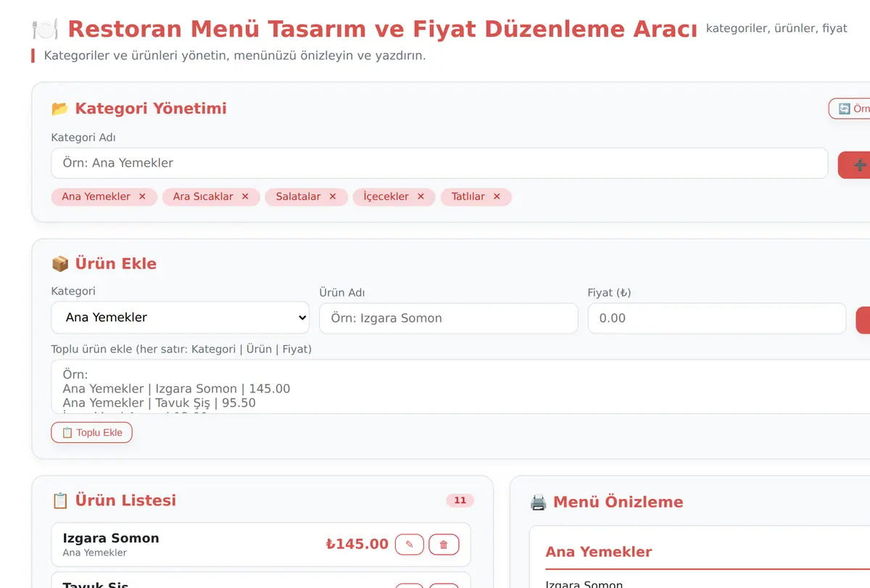The width and height of the screenshot is (870, 588).
Task: Click the product count badge 11
Action: pyautogui.click(x=460, y=500)
